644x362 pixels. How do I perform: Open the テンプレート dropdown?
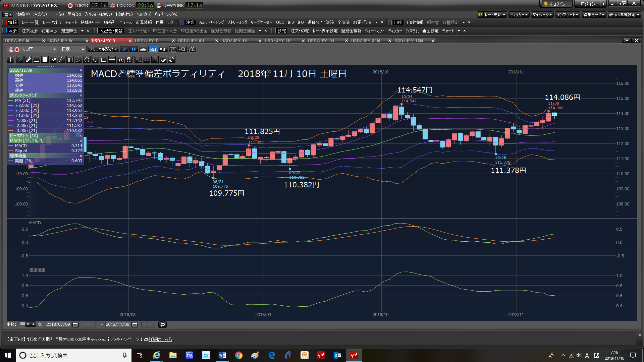tap(568, 14)
